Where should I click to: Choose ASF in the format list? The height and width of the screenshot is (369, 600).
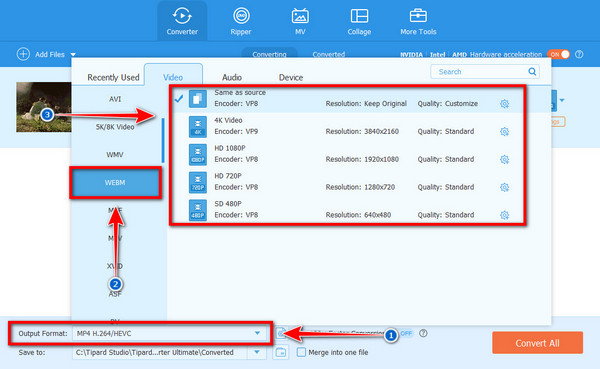tap(115, 294)
